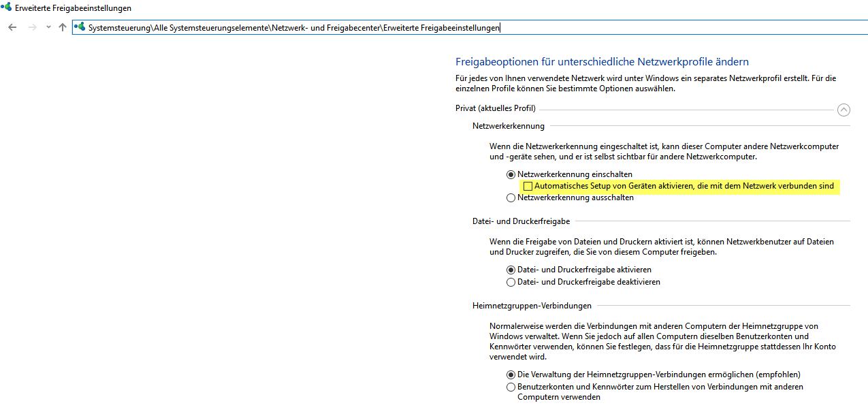Select Netzwerkerkennung ausschalten radio button
Image resolution: width=868 pixels, height=414 pixels.
pos(511,198)
